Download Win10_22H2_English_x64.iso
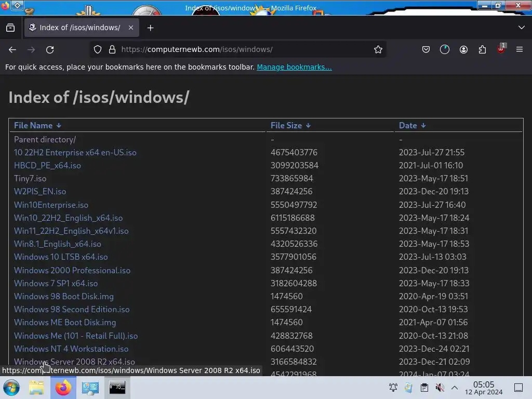The height and width of the screenshot is (399, 532). click(x=68, y=218)
